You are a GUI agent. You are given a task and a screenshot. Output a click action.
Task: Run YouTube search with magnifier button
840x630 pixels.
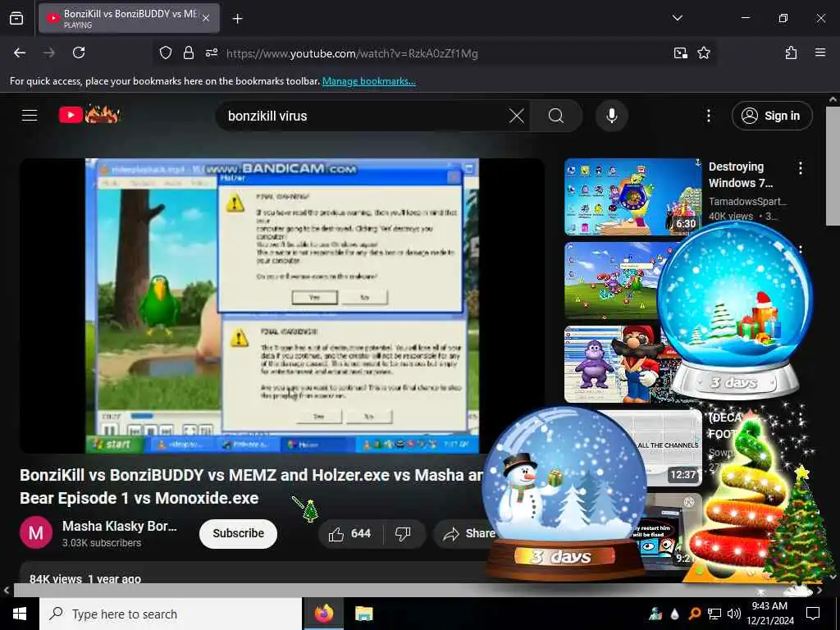(556, 116)
